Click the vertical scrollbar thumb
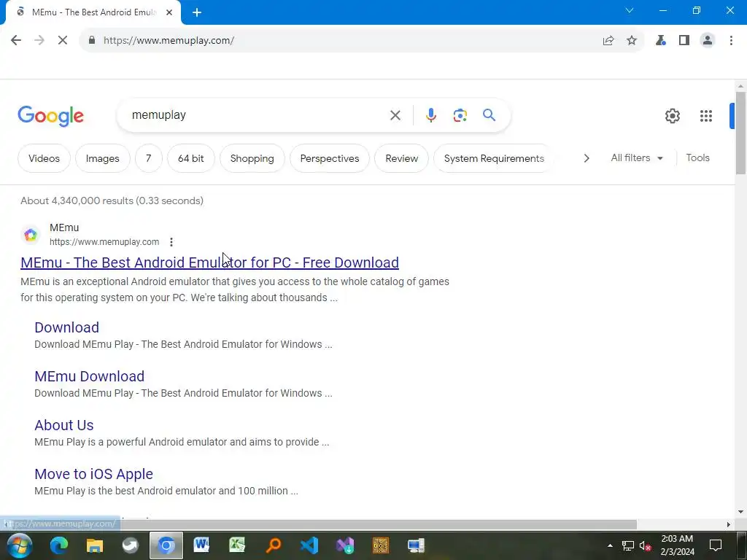The height and width of the screenshot is (560, 747). pos(740,133)
